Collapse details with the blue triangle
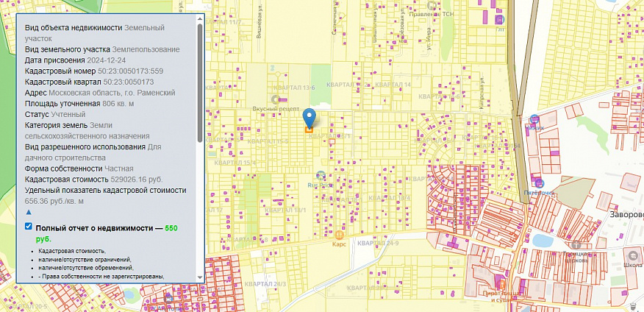 29,212
